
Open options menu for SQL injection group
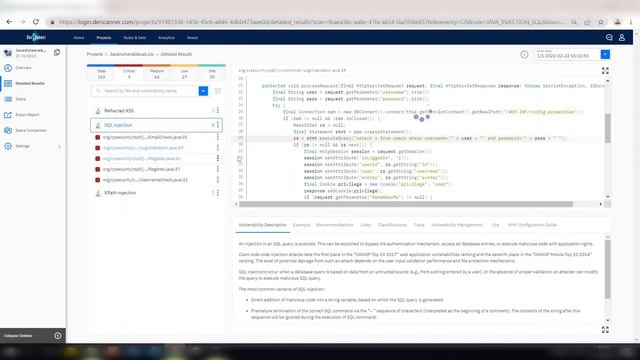pos(218,125)
